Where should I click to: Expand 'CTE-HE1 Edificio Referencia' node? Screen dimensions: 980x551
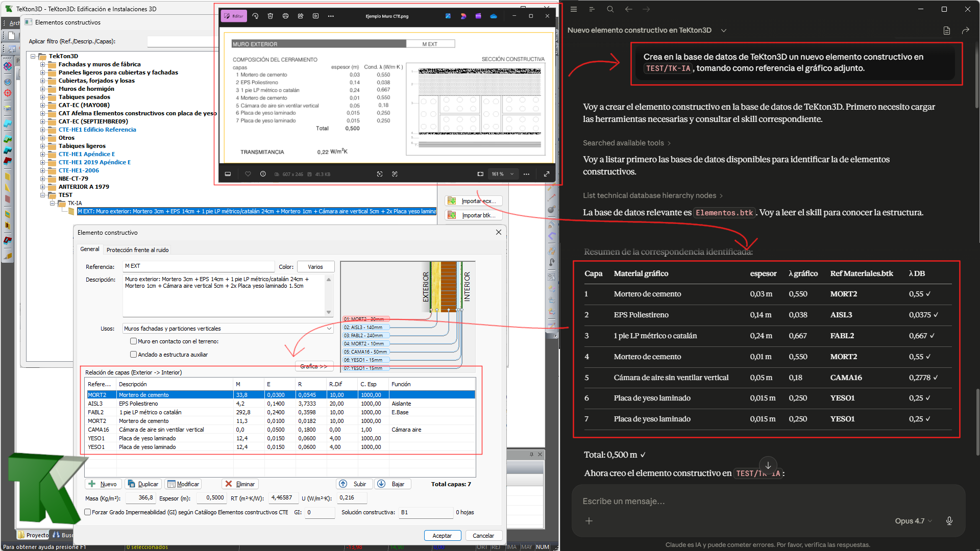click(43, 130)
